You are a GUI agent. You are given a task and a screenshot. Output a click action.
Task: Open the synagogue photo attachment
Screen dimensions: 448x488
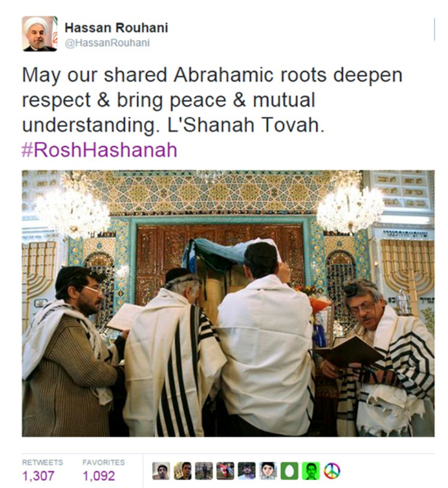228,304
